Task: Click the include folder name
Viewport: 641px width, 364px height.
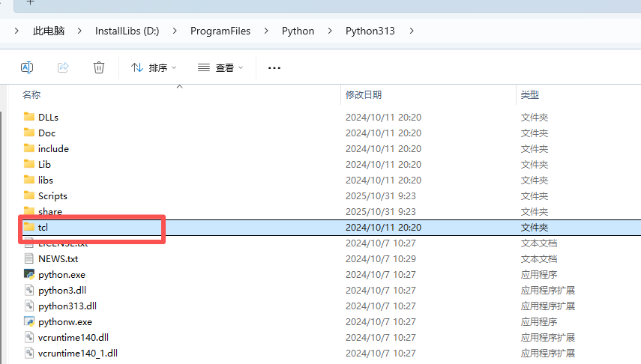Action: (53, 149)
